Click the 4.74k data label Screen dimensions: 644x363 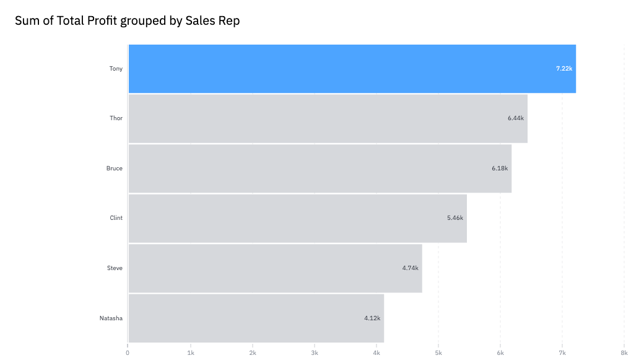pyautogui.click(x=410, y=268)
